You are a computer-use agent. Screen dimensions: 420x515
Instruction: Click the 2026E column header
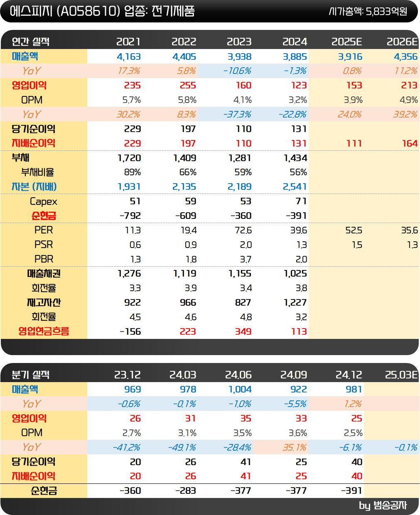[402, 42]
